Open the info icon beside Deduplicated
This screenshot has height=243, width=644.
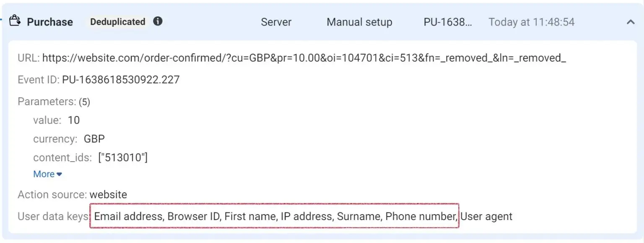pyautogui.click(x=158, y=21)
